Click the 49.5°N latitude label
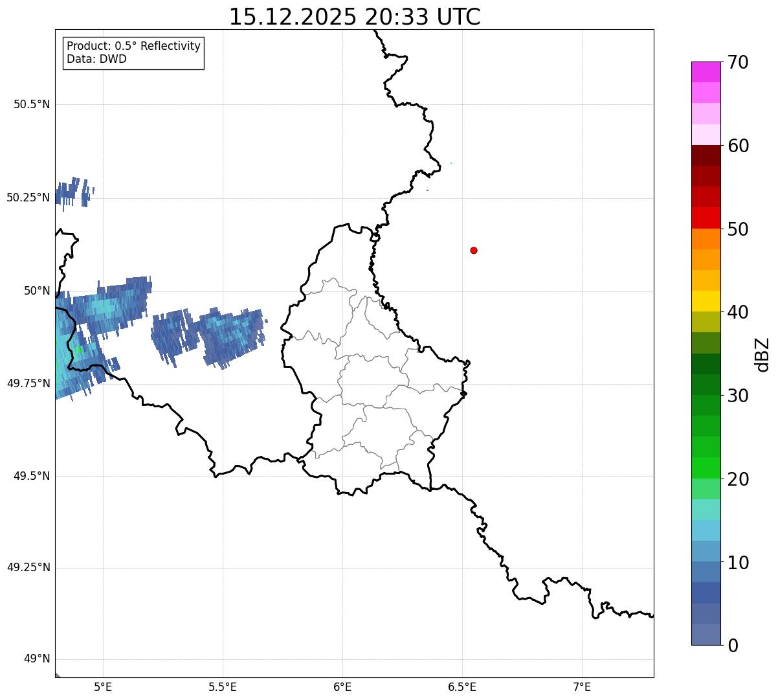Image resolution: width=778 pixels, height=700 pixels. click(x=32, y=476)
